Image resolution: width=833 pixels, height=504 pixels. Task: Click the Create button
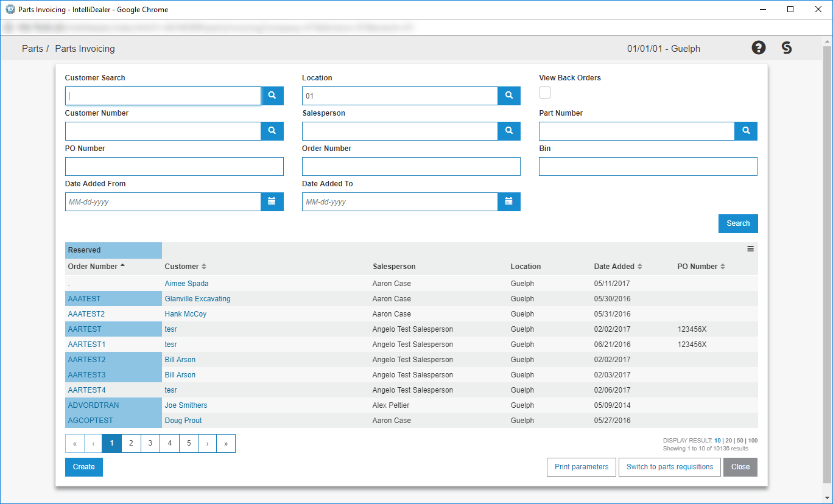[x=84, y=467]
